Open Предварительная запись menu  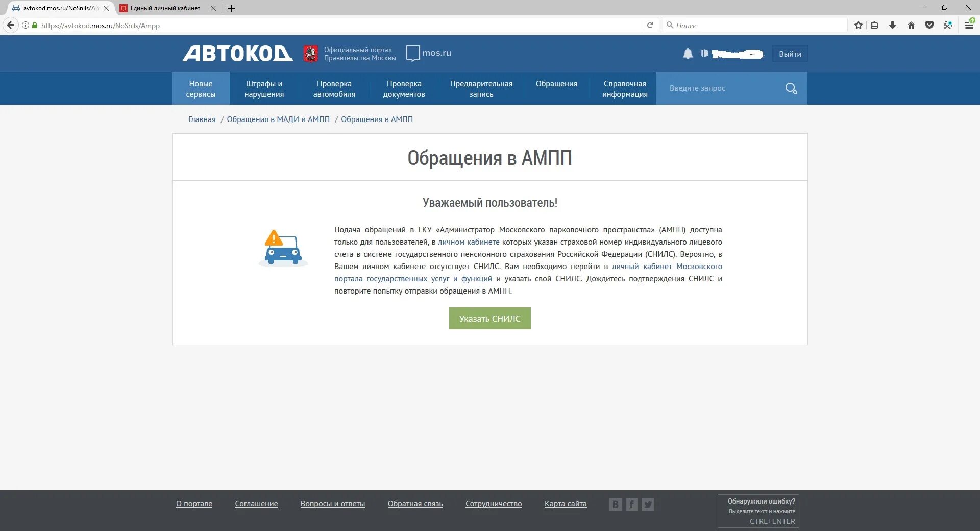click(x=481, y=89)
